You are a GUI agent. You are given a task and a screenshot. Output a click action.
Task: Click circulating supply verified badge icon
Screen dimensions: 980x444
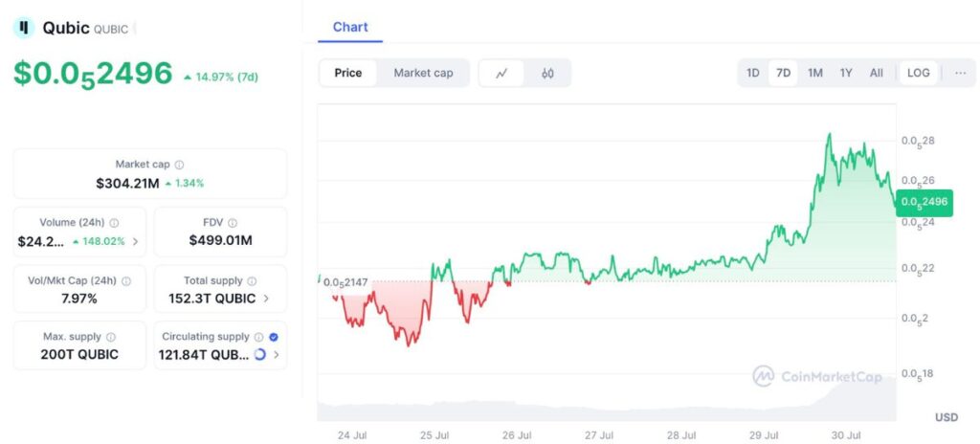(275, 337)
